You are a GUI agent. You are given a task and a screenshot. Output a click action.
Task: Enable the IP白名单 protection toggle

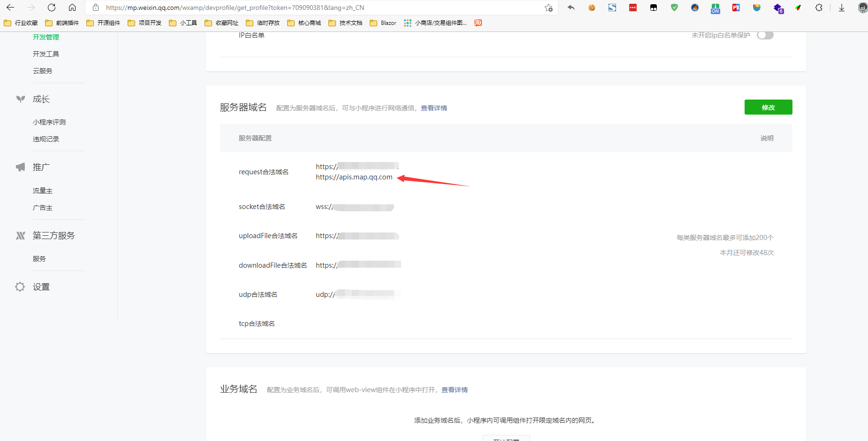pos(765,35)
